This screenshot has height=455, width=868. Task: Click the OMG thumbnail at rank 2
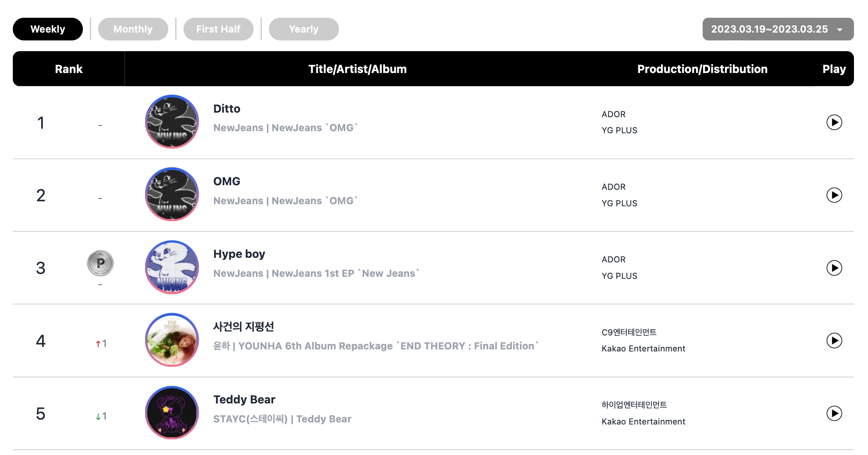click(x=172, y=194)
